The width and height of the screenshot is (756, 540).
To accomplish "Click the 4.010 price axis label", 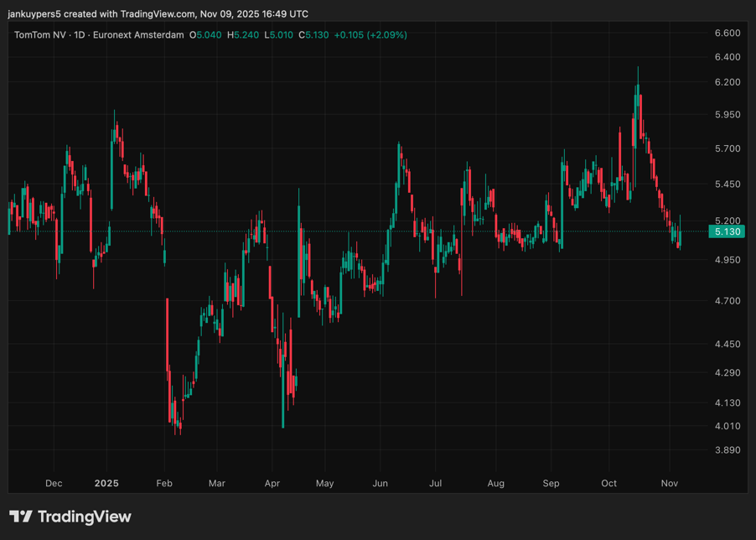I will pyautogui.click(x=728, y=426).
